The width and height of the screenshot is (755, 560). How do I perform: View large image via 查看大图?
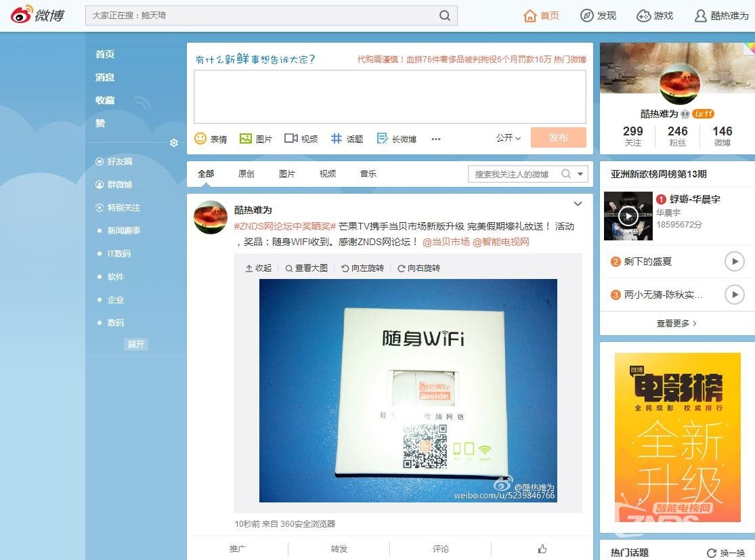pos(306,268)
